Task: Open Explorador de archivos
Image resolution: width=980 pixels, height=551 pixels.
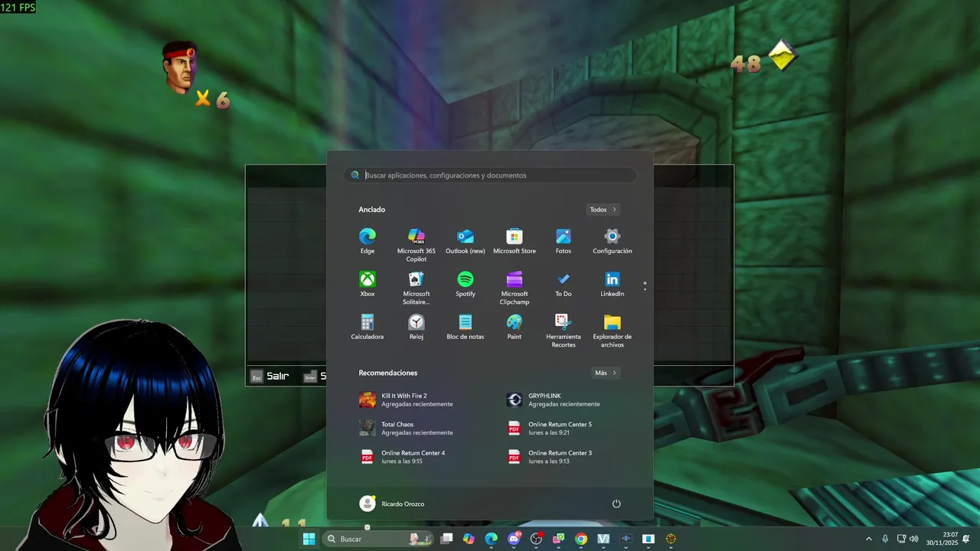Action: (612, 331)
